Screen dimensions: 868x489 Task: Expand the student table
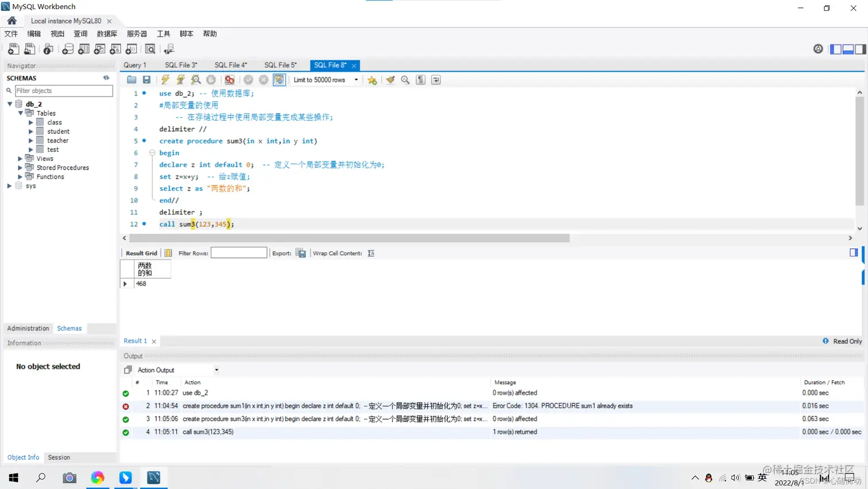click(x=31, y=132)
